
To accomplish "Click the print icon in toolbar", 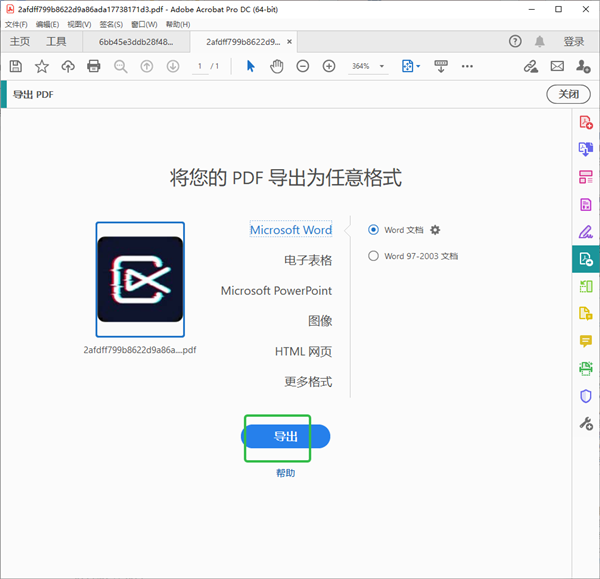I will [94, 66].
